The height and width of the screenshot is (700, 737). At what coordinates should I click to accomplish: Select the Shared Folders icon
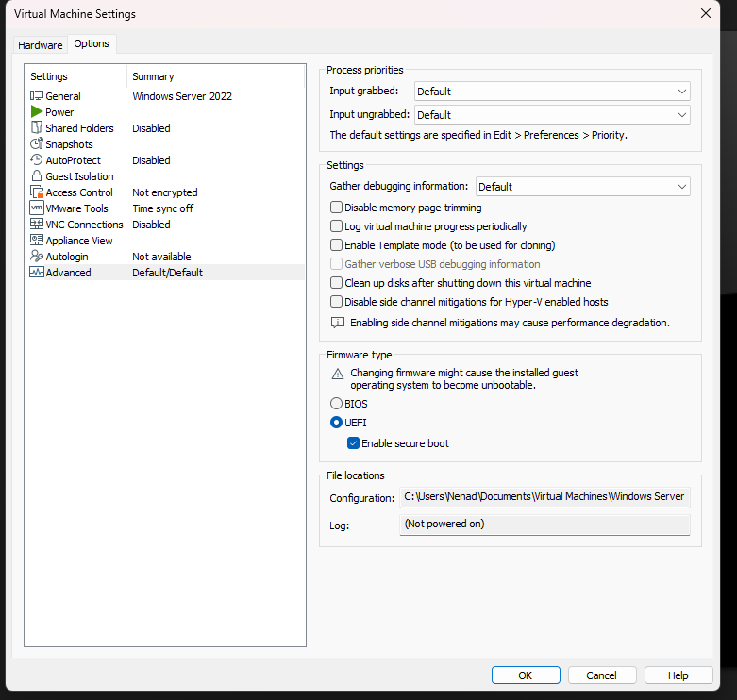coord(37,127)
